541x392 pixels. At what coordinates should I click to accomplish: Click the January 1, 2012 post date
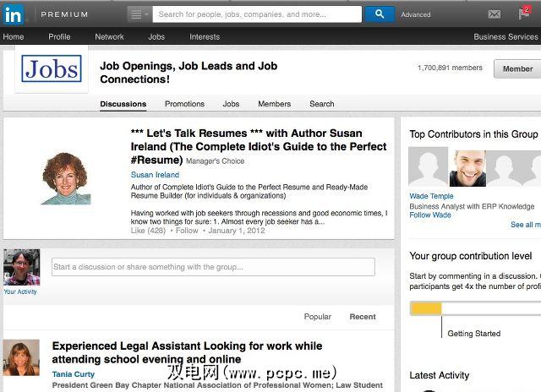237,231
